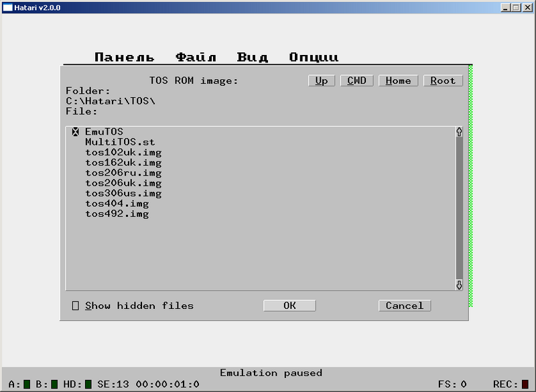The image size is (536, 392).
Task: Open the Панель menu
Action: coord(125,57)
